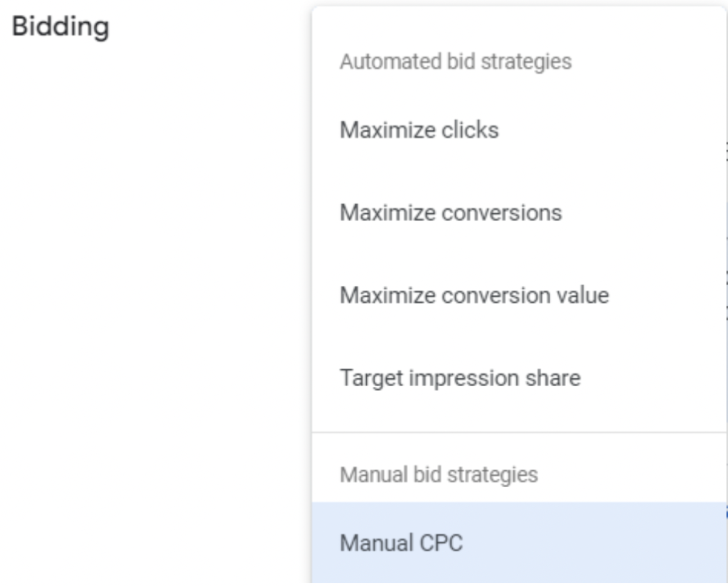Click the Manual bid strategies section header

pos(439,474)
